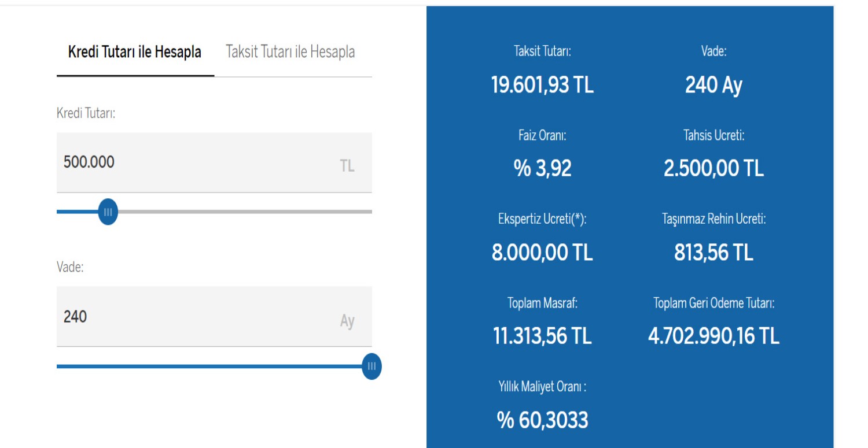Click grey unfilled part of credit amount slider

(x=243, y=212)
